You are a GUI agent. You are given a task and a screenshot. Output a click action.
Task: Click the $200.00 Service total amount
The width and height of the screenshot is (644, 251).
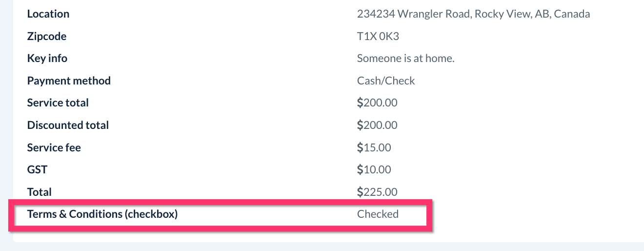point(377,103)
